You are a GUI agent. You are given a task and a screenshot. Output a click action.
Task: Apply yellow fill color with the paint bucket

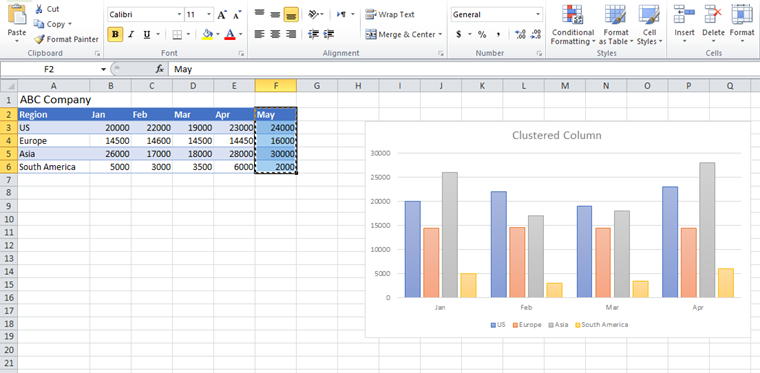pyautogui.click(x=207, y=34)
